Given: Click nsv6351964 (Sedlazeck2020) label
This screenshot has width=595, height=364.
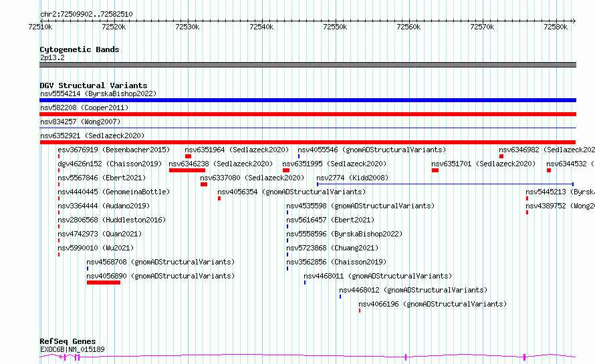Looking at the screenshot, I should (237, 150).
